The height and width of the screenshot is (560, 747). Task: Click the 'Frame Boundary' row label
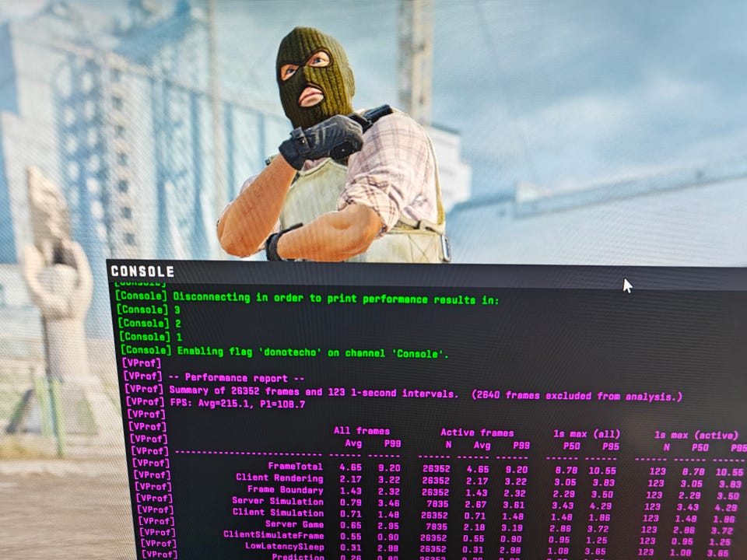286,489
